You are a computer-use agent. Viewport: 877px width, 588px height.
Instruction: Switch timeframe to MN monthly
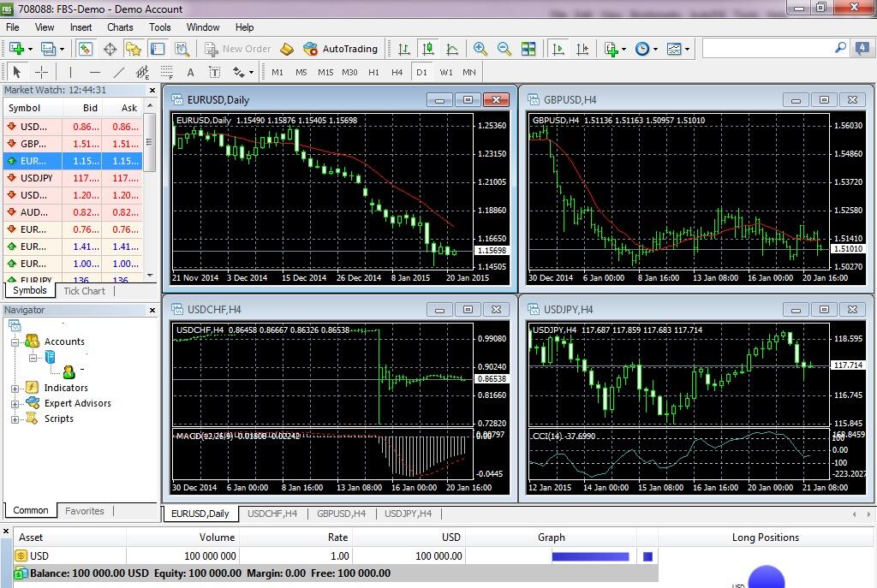[469, 72]
